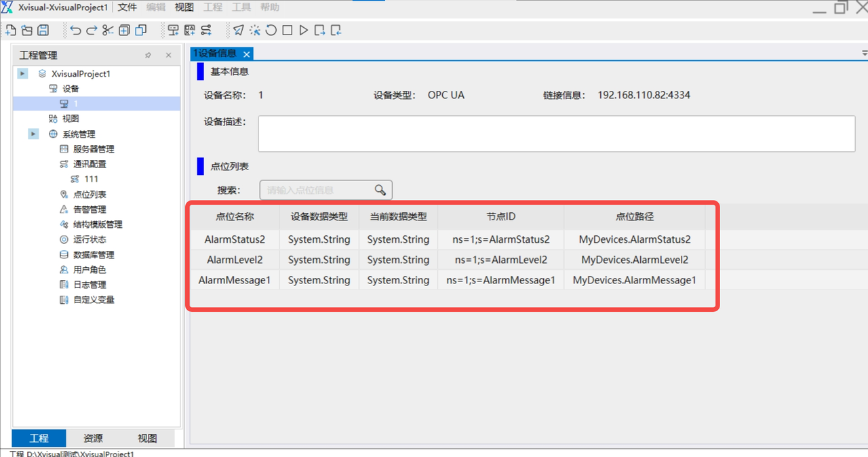Open 运行状态 in the tree

pos(90,239)
